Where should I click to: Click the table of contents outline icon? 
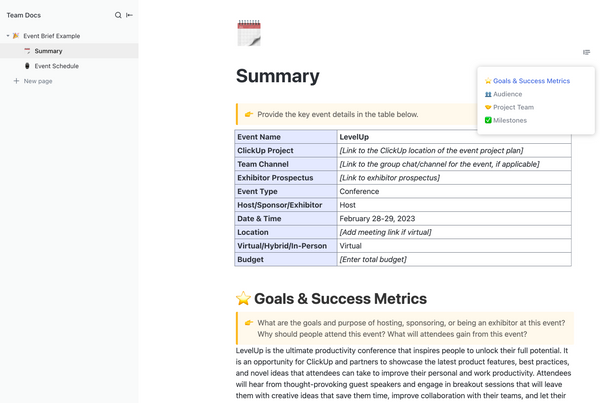(586, 52)
